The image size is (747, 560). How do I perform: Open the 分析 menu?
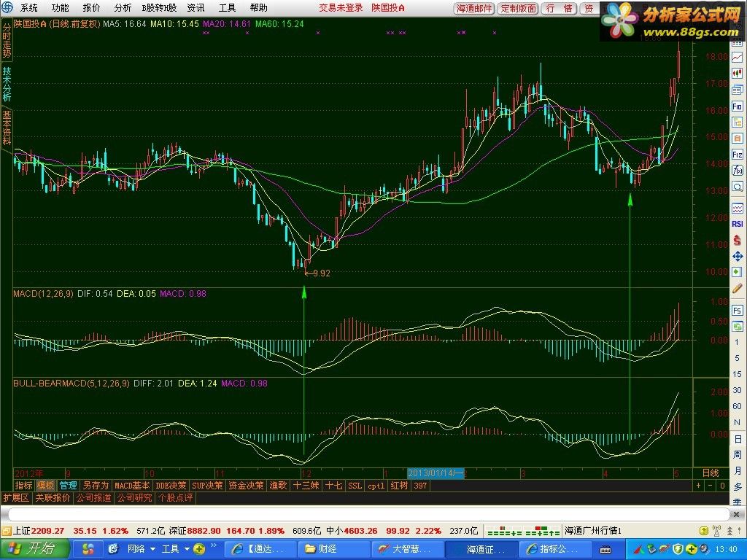pyautogui.click(x=123, y=7)
